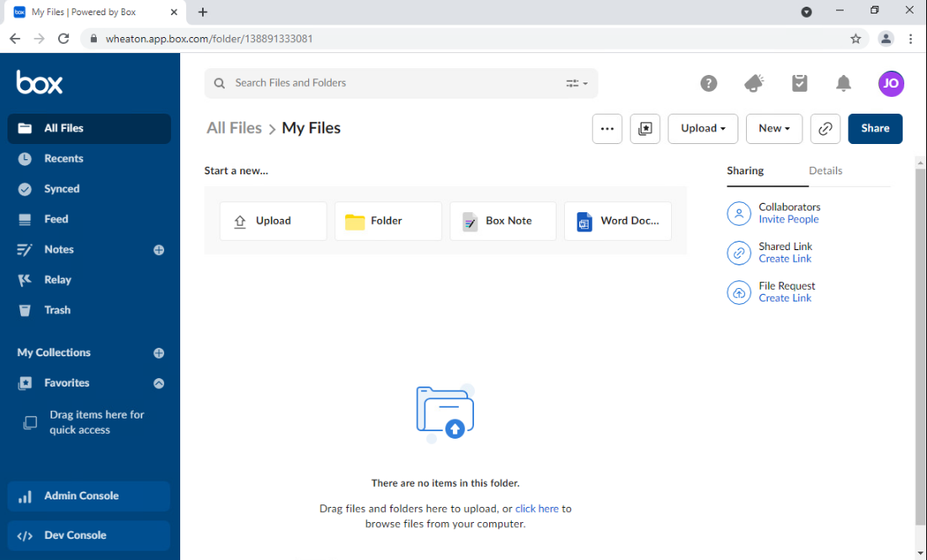Image resolution: width=927 pixels, height=560 pixels.
Task: Open the JO account avatar menu
Action: tap(891, 83)
